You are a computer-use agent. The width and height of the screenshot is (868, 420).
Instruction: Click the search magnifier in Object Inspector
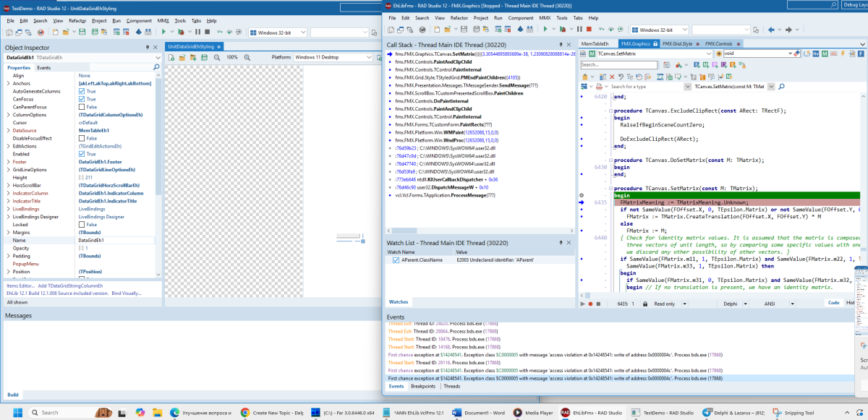(156, 67)
